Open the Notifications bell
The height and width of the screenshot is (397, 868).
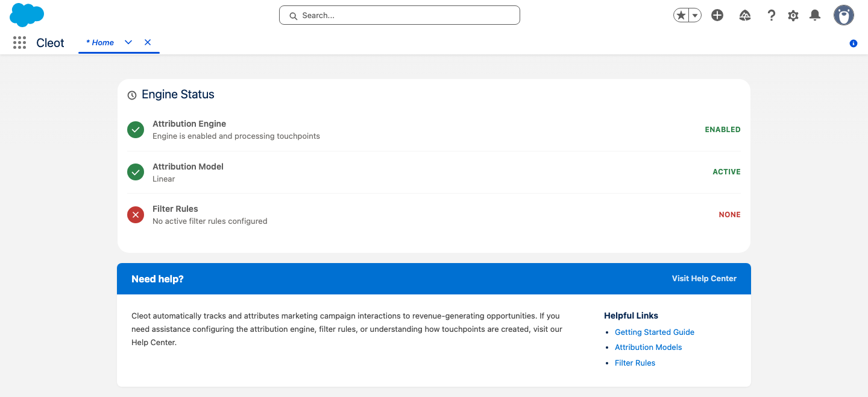click(815, 16)
